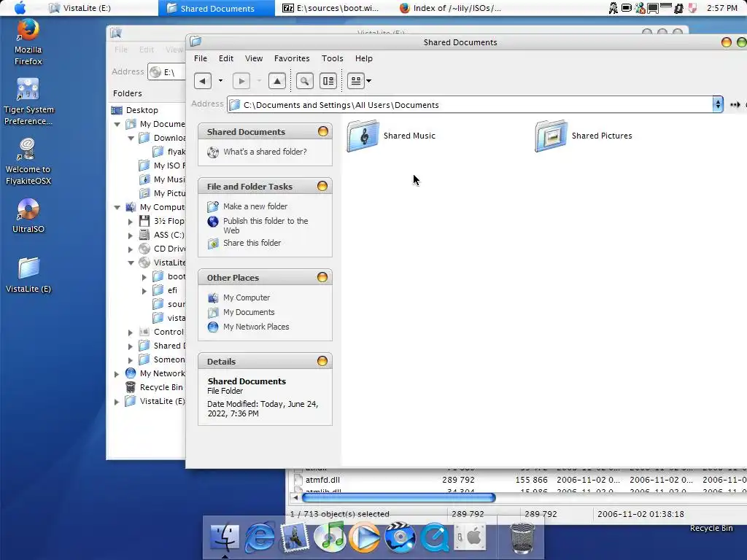Screen dimensions: 747x560
Task: Go up one folder level
Action: (x=276, y=81)
